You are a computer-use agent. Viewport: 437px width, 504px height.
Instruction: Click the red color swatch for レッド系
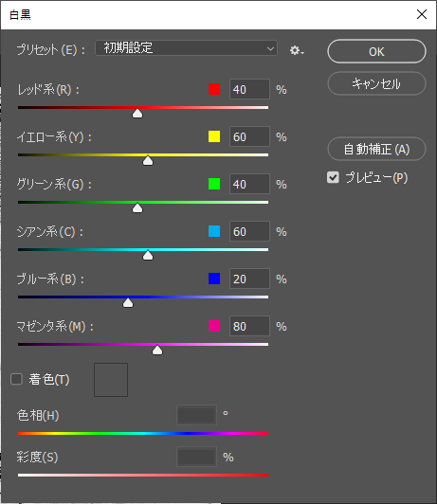(x=214, y=89)
